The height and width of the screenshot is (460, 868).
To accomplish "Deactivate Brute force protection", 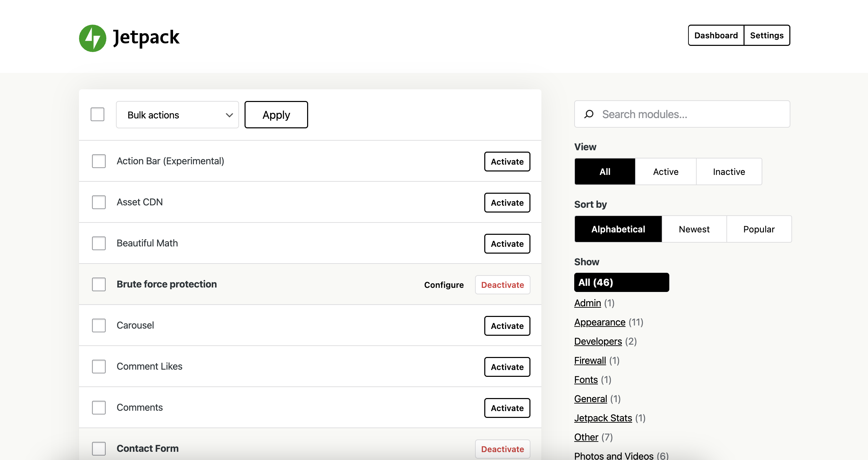I will [502, 284].
